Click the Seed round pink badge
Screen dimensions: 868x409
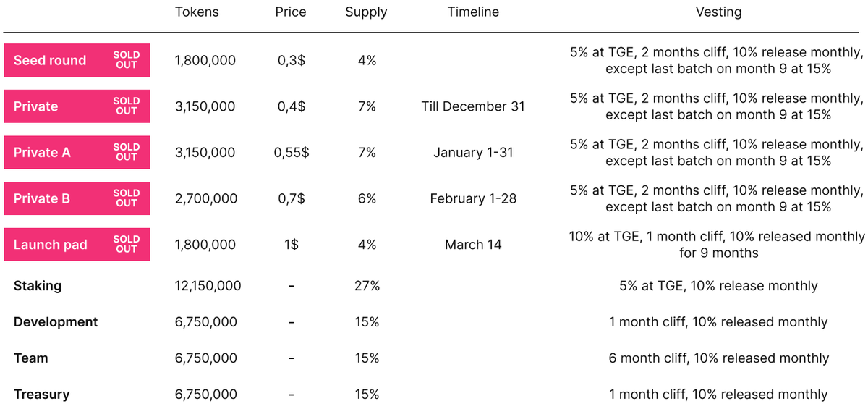tap(77, 60)
